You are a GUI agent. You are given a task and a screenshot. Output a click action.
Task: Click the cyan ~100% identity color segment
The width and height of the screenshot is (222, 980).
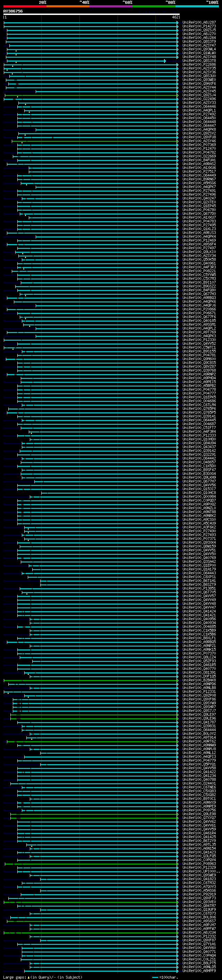point(197,6)
